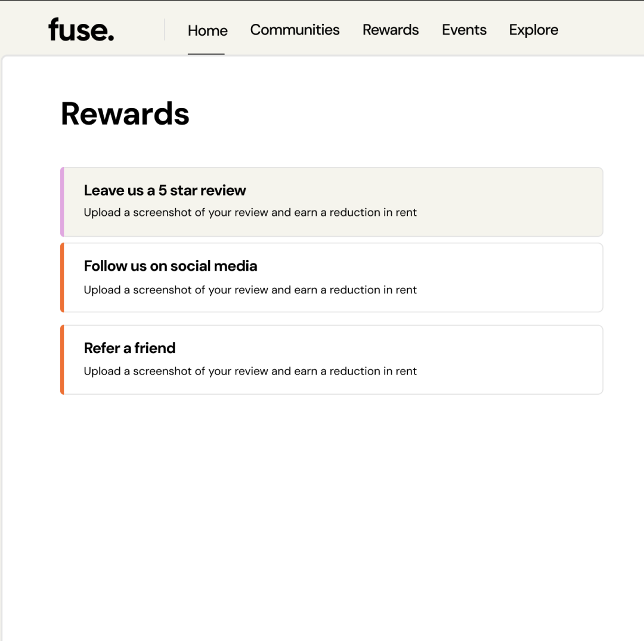Click the pink accent bar on the review card

(62, 202)
